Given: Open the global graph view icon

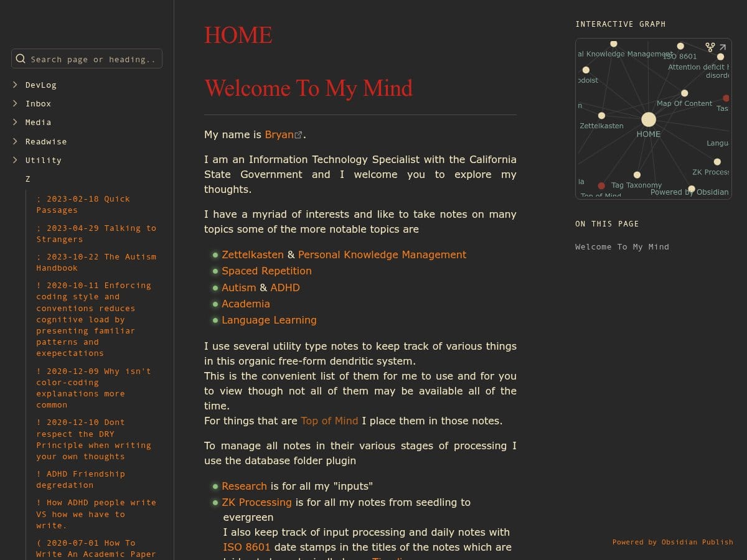Looking at the screenshot, I should coord(710,47).
